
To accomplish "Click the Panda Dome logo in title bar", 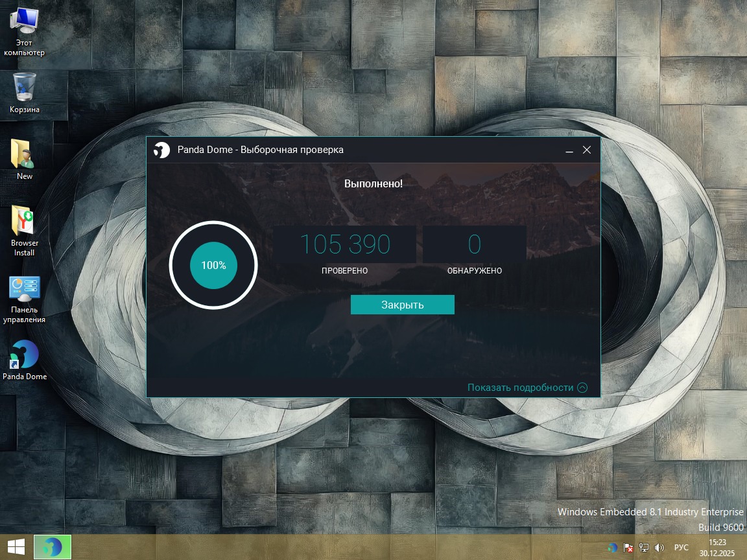I will pyautogui.click(x=161, y=150).
